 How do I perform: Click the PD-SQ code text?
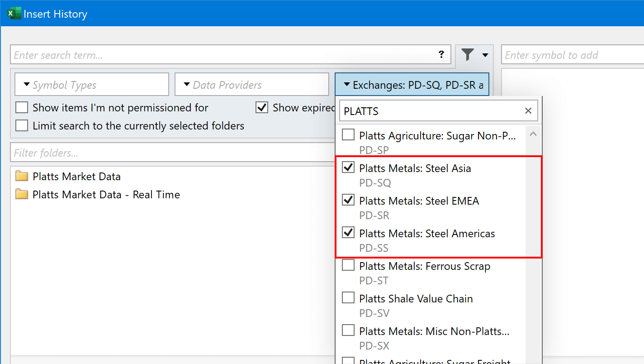pos(375,183)
